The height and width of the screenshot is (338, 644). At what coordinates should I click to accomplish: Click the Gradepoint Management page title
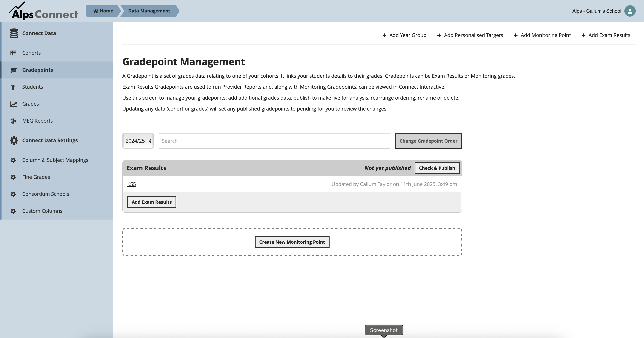[x=183, y=62]
